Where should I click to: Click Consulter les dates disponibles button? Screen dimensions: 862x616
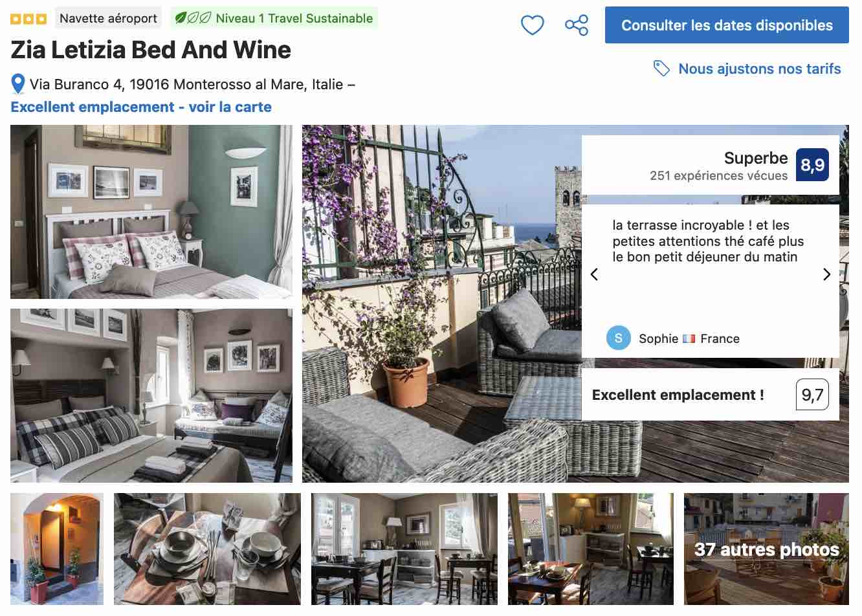pyautogui.click(x=727, y=25)
